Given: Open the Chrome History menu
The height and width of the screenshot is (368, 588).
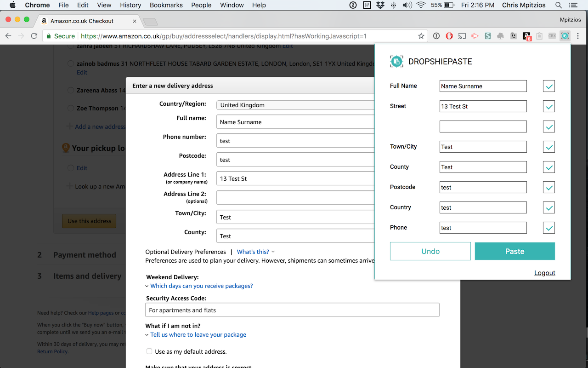Looking at the screenshot, I should 130,5.
